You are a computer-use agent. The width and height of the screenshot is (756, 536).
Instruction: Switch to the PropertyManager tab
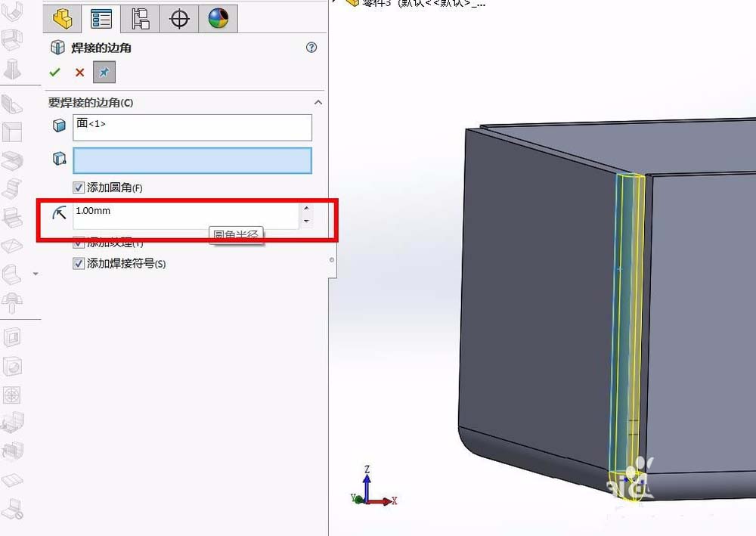pyautogui.click(x=101, y=18)
